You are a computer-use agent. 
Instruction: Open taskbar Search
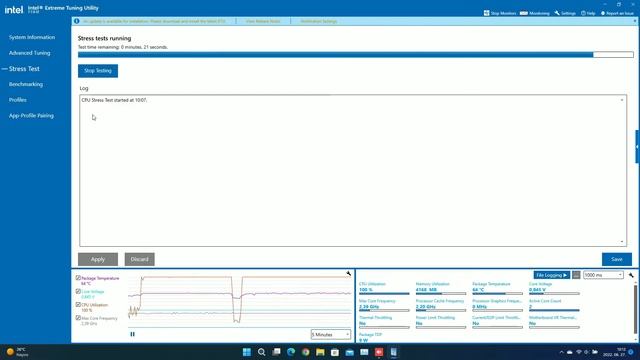(x=261, y=352)
